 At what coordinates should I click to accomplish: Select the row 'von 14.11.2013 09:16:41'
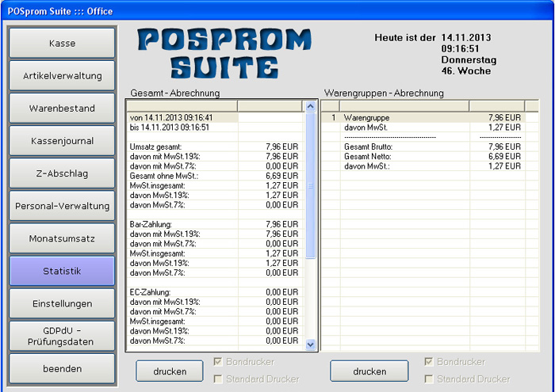pos(215,118)
